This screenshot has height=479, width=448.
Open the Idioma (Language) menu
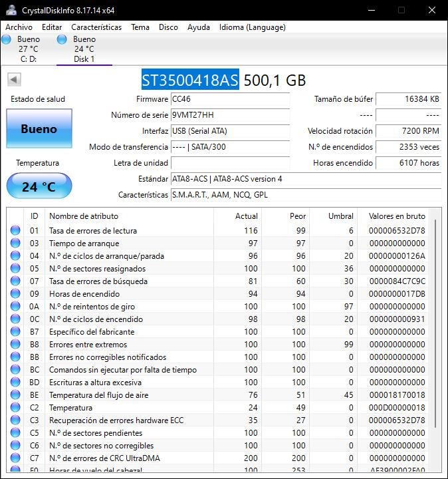tap(253, 27)
